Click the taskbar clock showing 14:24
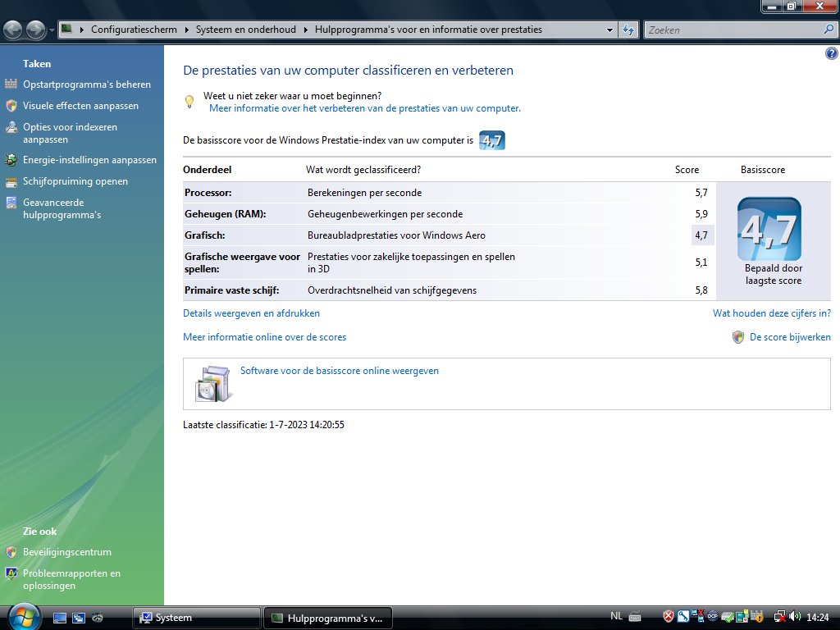 point(818,617)
